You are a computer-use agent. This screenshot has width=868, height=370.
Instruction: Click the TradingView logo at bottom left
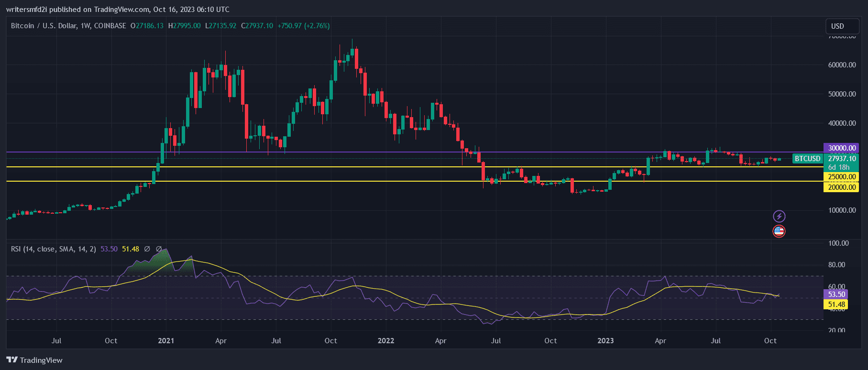coord(34,360)
